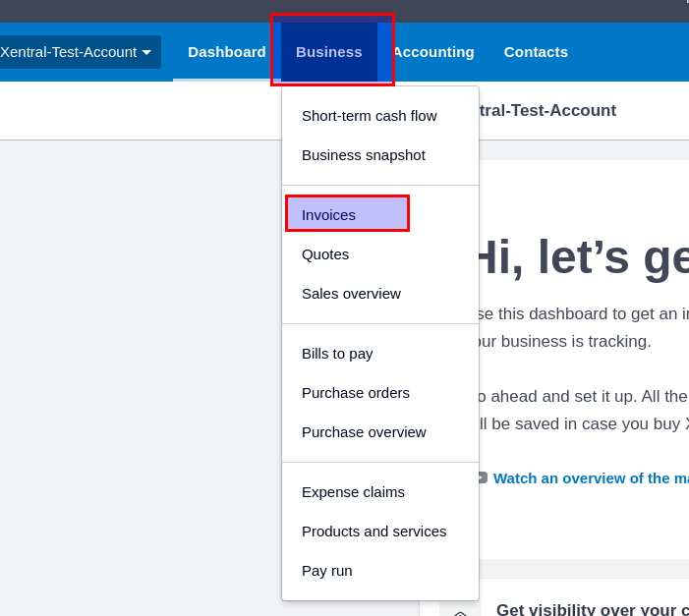
Task: Click the Get visibility over your heading
Action: click(592, 609)
